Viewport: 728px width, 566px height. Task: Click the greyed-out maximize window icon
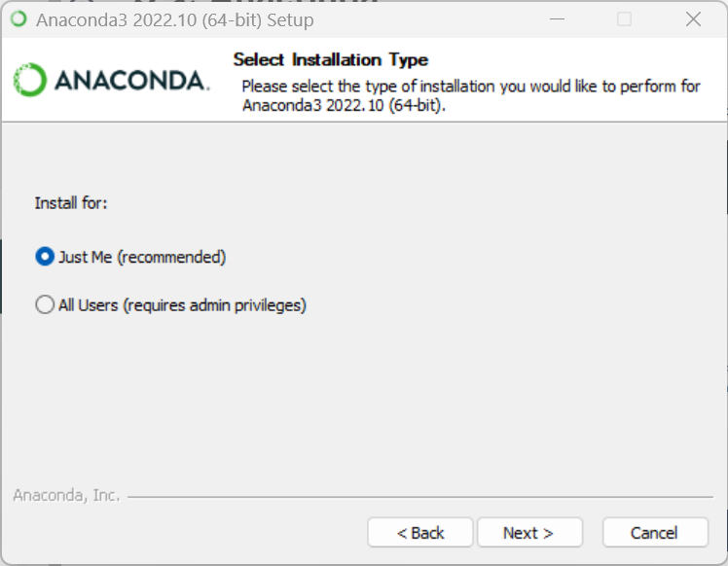click(624, 19)
